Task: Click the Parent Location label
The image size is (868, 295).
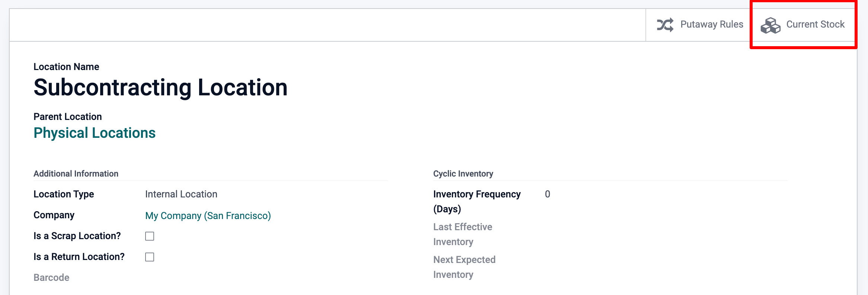Action: pyautogui.click(x=67, y=117)
